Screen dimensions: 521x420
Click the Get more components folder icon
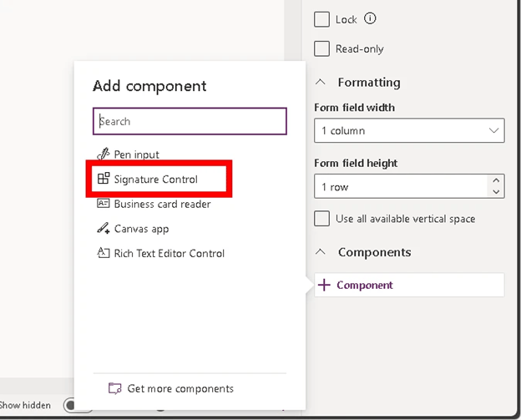(x=115, y=388)
